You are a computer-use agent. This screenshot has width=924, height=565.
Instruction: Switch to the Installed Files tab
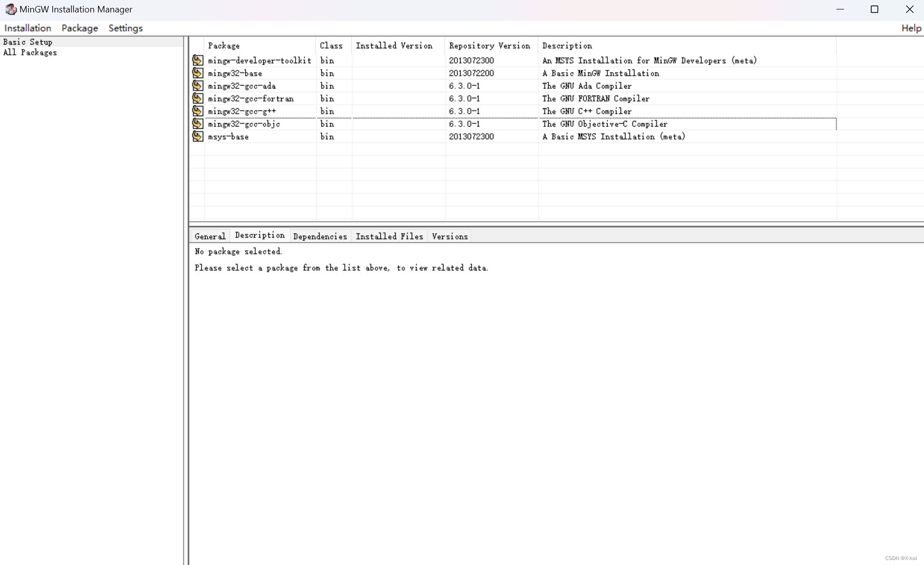coord(389,236)
